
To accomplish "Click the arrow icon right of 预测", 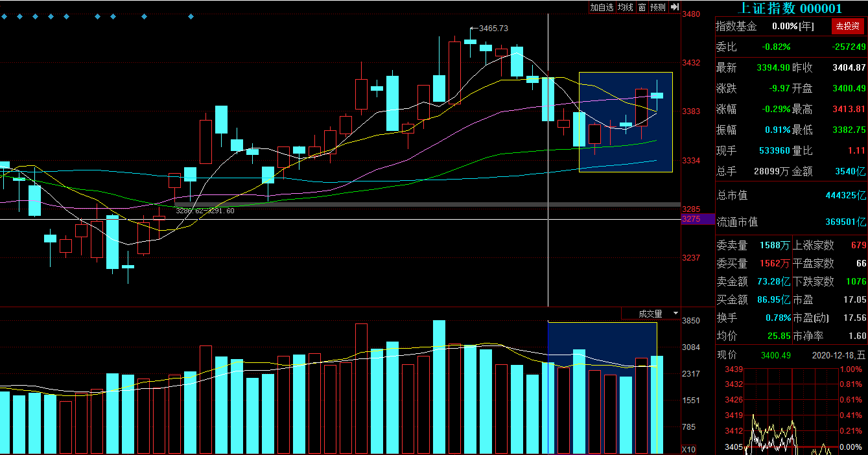I will click(x=675, y=7).
